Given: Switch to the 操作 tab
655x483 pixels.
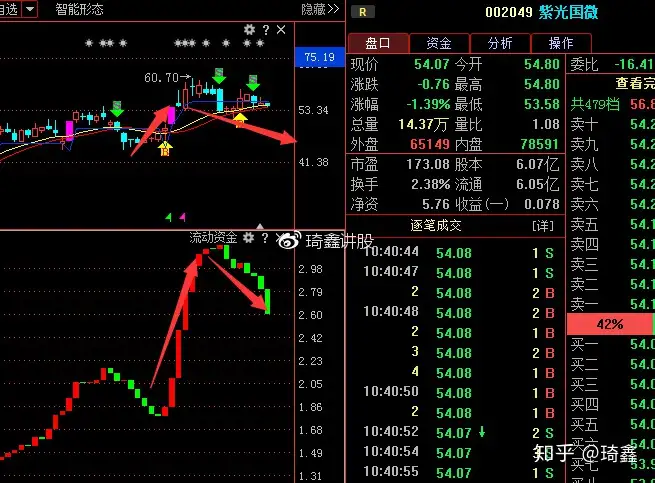Looking at the screenshot, I should click(x=561, y=43).
